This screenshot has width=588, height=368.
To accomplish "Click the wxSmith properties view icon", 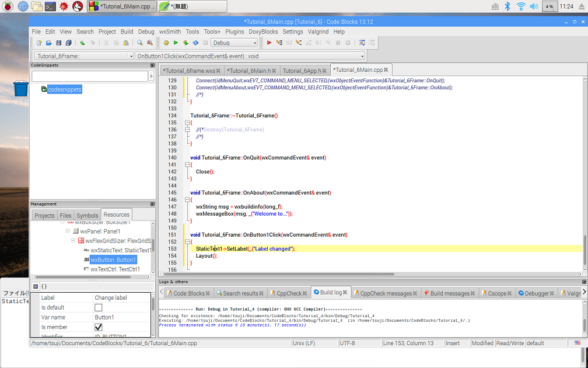I will tap(36, 286).
